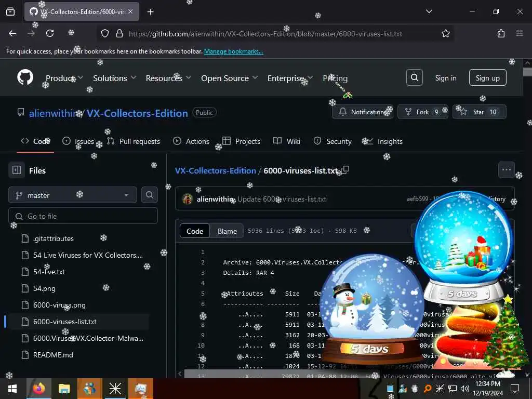Click Sign in link

click(x=445, y=78)
